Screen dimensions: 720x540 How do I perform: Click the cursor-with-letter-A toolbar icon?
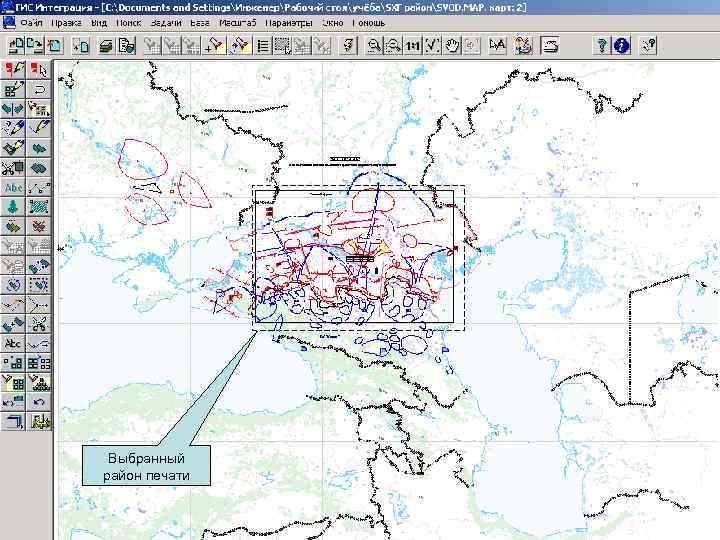pyautogui.click(x=497, y=45)
